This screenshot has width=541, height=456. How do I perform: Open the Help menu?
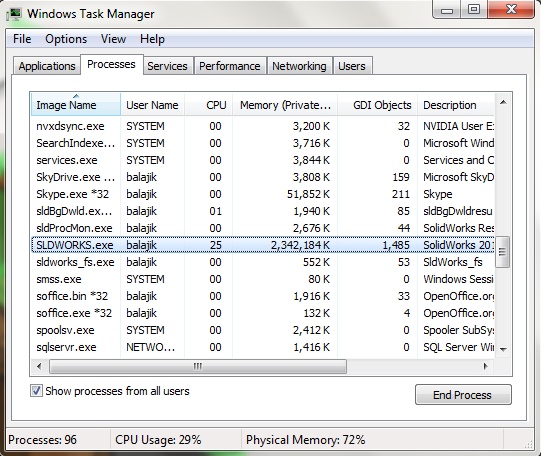click(152, 39)
